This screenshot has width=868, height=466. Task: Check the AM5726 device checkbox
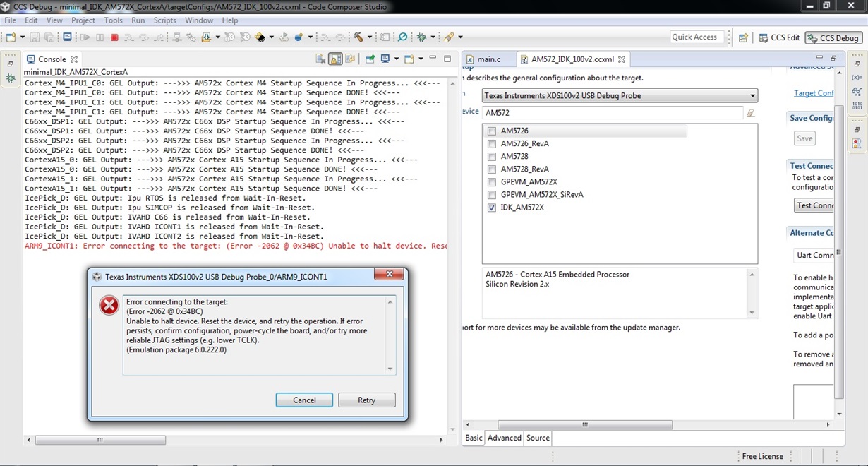pyautogui.click(x=492, y=131)
